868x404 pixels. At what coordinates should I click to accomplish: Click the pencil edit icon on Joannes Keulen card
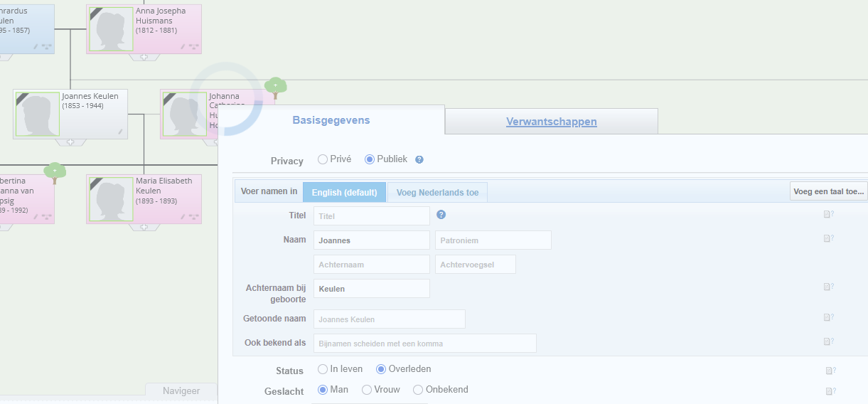(x=120, y=132)
